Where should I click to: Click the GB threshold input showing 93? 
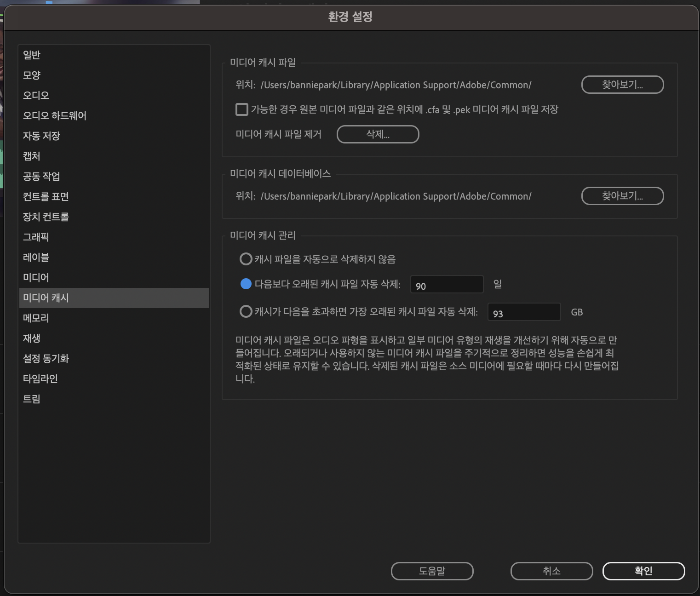(x=523, y=312)
